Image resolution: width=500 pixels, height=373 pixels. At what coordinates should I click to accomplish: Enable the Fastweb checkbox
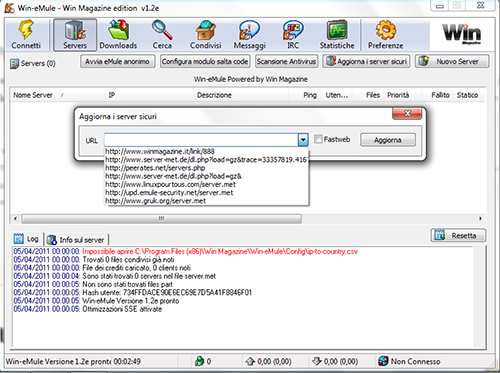[318, 139]
